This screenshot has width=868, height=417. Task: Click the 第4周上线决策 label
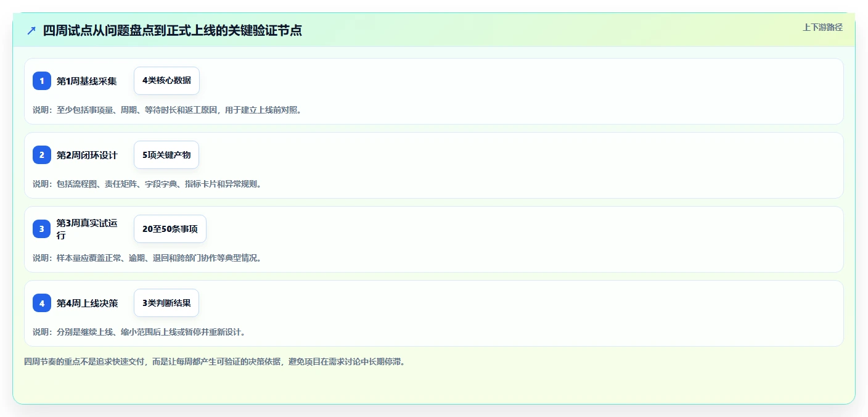87,303
